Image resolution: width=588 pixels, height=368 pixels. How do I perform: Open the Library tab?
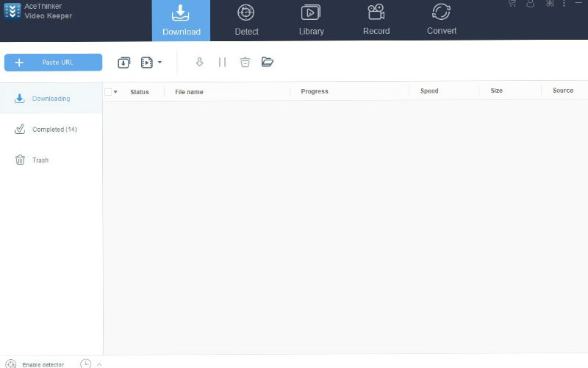[311, 21]
